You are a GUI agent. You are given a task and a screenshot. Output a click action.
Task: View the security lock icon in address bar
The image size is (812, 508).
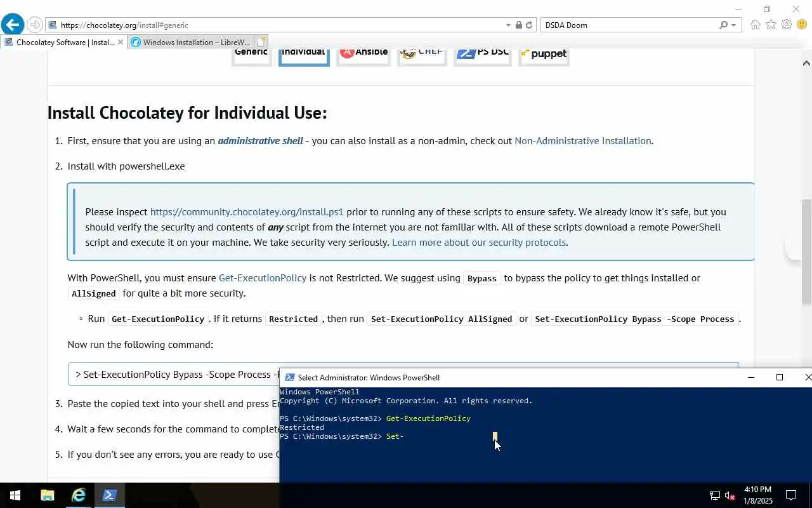519,25
